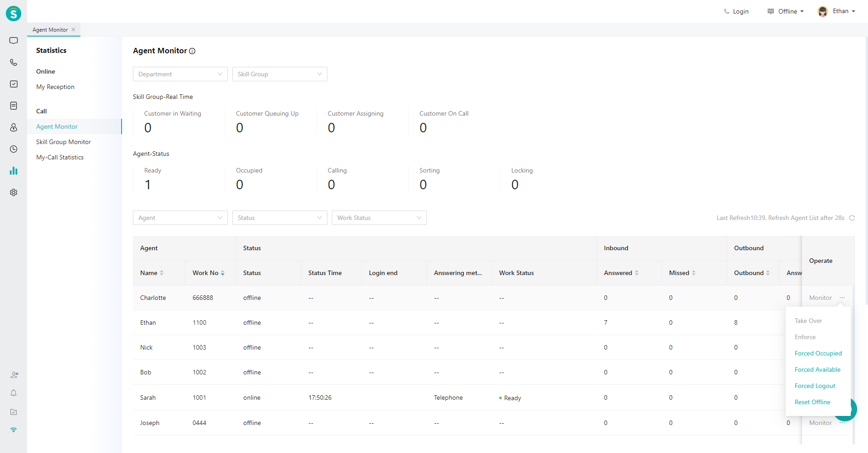Sort by inbound Answered column
Image resolution: width=868 pixels, height=453 pixels.
coord(637,273)
